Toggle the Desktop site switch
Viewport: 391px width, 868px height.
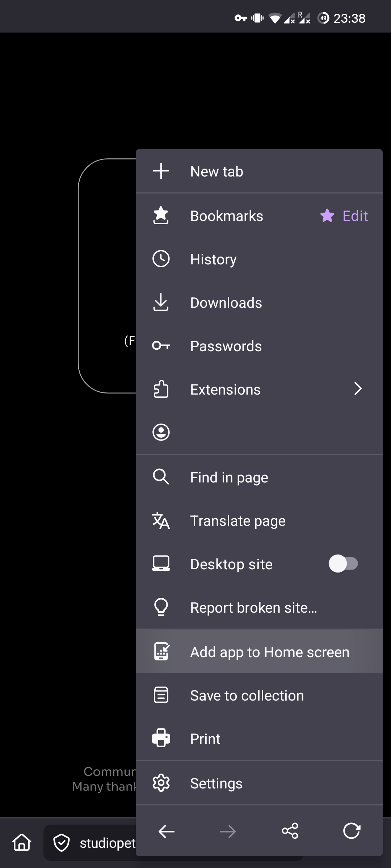(x=343, y=564)
